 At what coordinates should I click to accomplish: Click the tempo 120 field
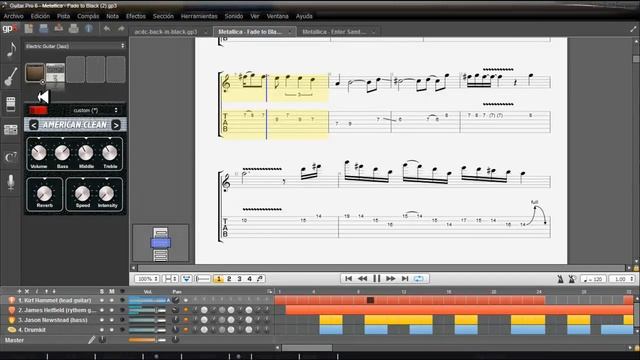click(593, 279)
